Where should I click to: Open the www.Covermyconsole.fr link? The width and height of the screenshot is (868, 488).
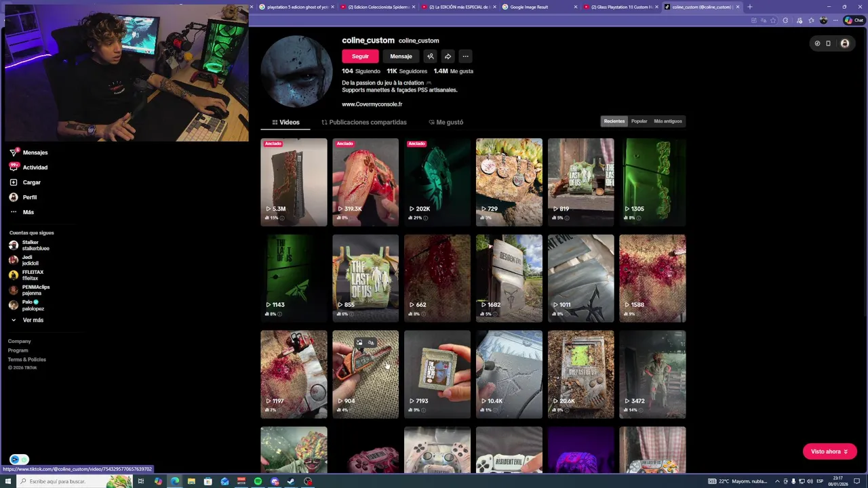tap(372, 104)
